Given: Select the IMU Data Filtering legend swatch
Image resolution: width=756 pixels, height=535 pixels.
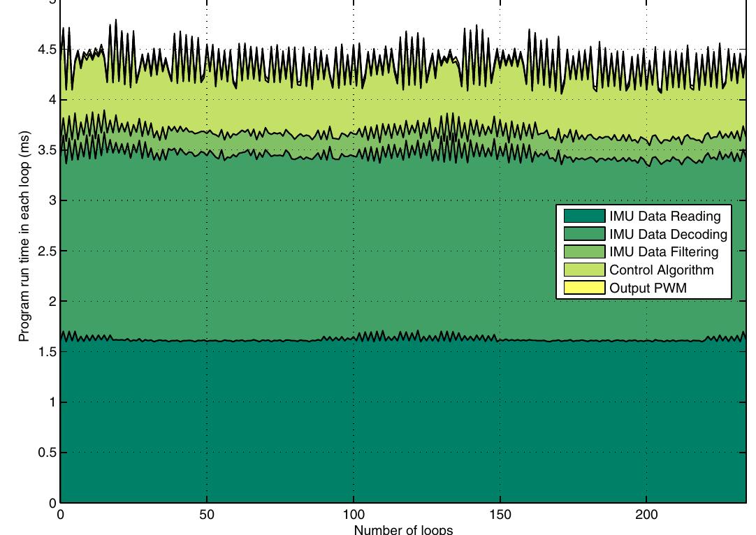Looking at the screenshot, I should pos(584,252).
